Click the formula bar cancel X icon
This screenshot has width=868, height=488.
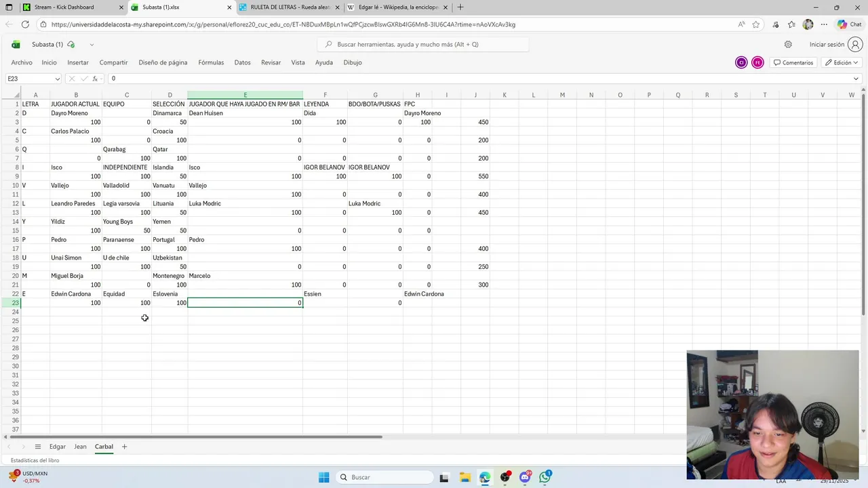(72, 79)
